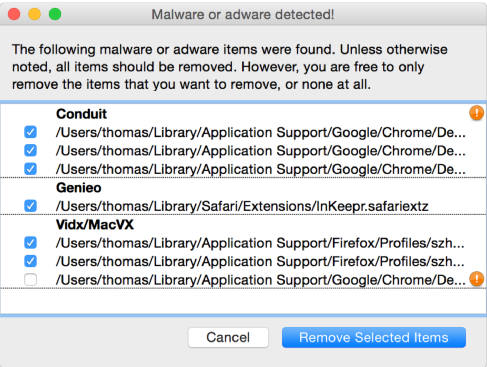Image resolution: width=487 pixels, height=367 pixels.
Task: Select the Conduit group heading
Action: click(81, 114)
